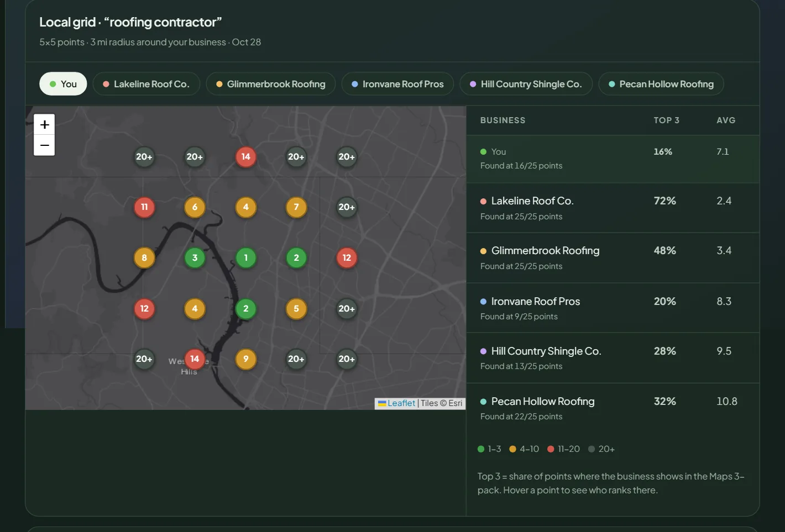
Task: Toggle the Ironvane Roof Pros filter chip
Action: [x=397, y=84]
